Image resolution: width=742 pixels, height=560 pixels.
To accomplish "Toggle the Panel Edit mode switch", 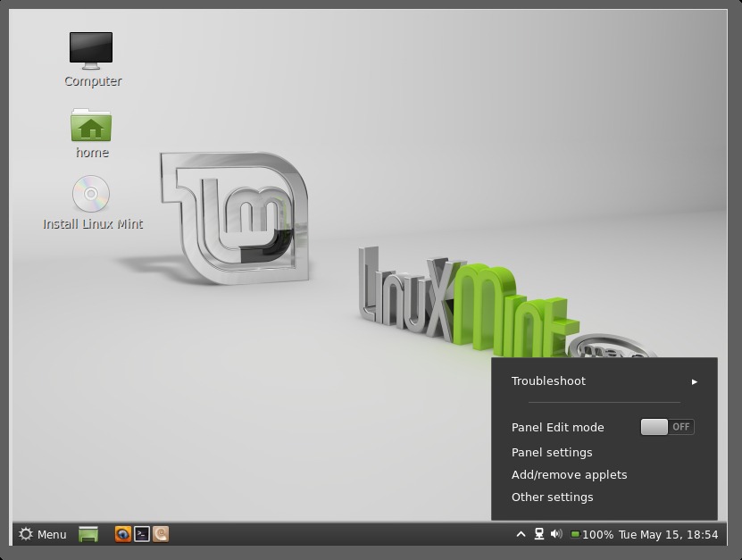I will [x=667, y=427].
